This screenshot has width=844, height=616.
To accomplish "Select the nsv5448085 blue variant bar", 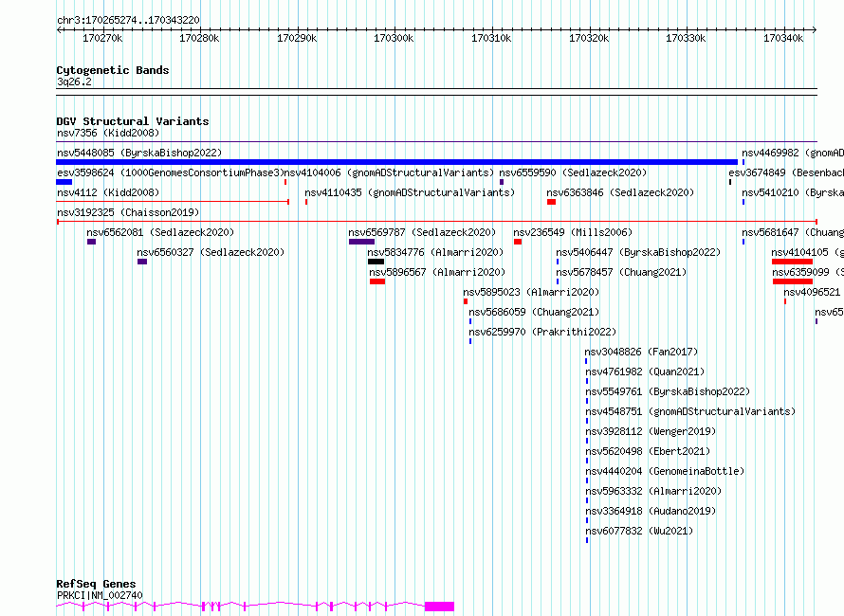I will click(x=396, y=162).
